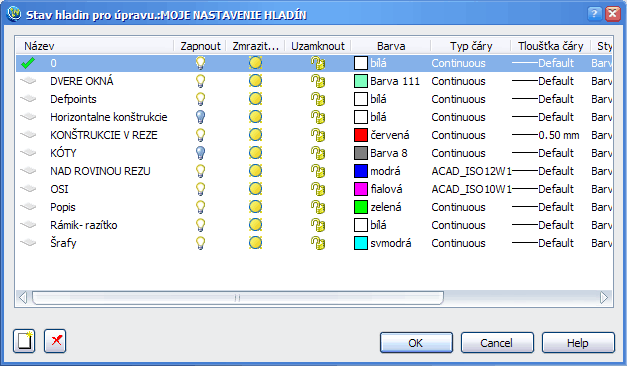This screenshot has height=366, width=627.
Task: Click the horizontal scrollbar right arrow
Action: tap(604, 298)
